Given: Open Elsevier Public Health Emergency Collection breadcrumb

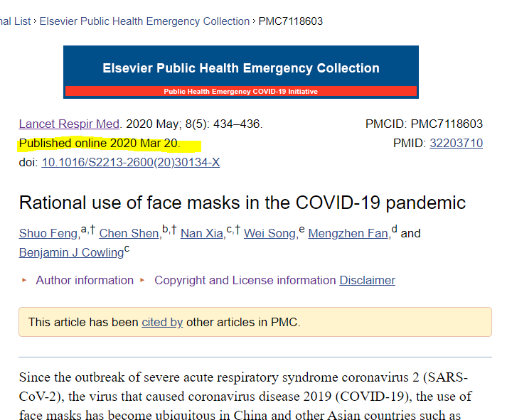Looking at the screenshot, I should pyautogui.click(x=144, y=21).
